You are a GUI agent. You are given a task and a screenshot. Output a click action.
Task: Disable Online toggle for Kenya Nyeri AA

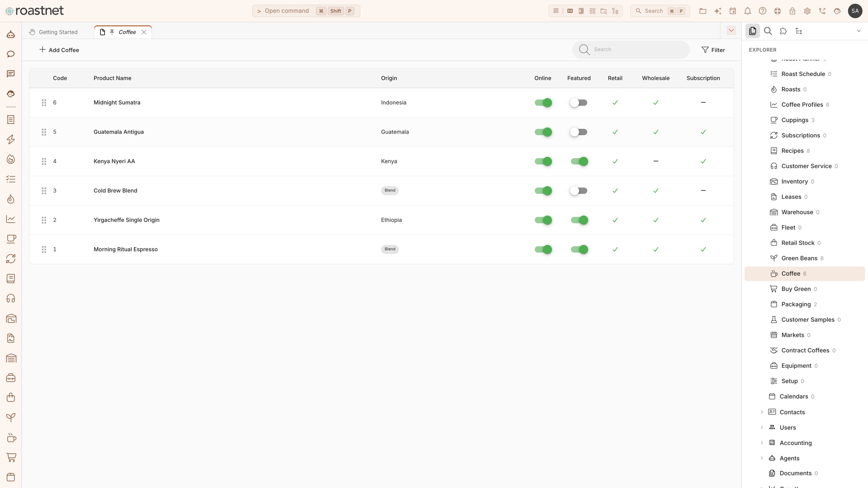point(543,161)
